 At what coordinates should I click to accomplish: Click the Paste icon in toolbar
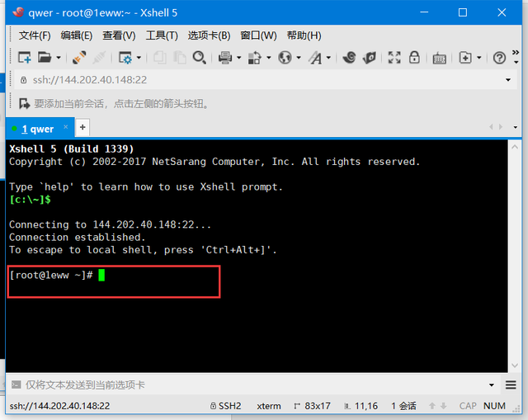pos(180,58)
